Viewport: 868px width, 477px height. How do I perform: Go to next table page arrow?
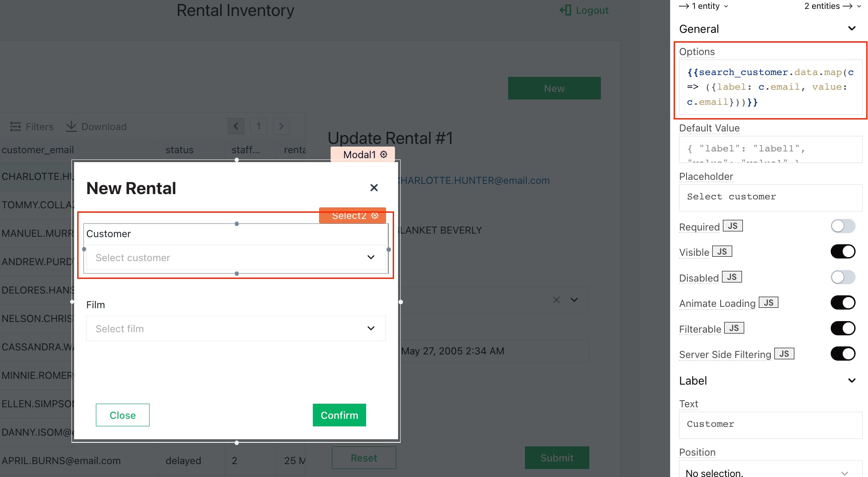point(281,127)
